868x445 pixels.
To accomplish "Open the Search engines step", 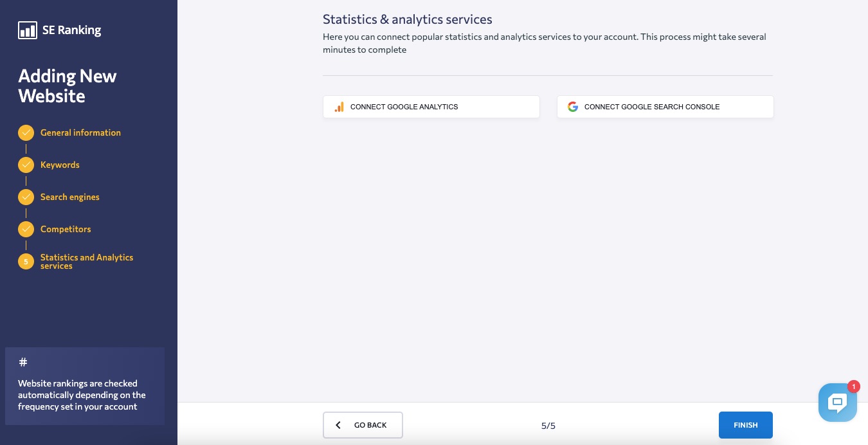I will coord(69,197).
